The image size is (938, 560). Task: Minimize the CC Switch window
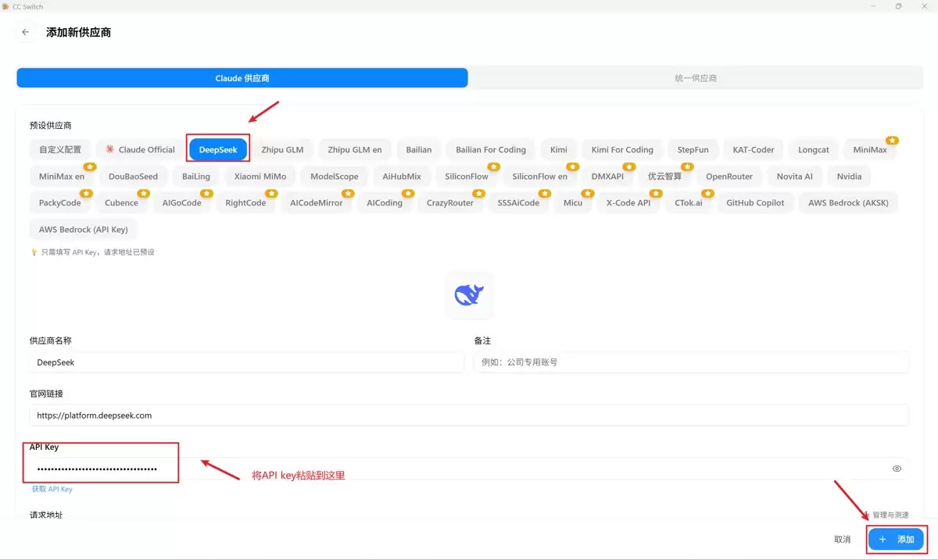coord(872,5)
